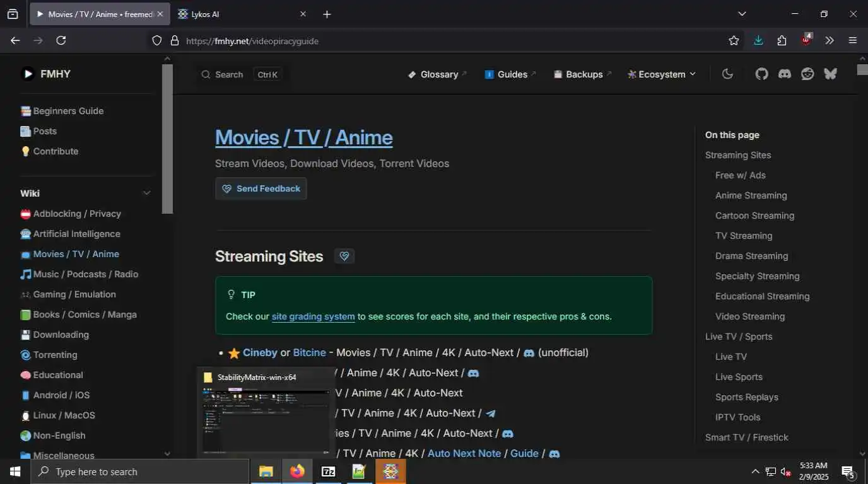
Task: Open Firefox View icon
Action: pyautogui.click(x=13, y=14)
